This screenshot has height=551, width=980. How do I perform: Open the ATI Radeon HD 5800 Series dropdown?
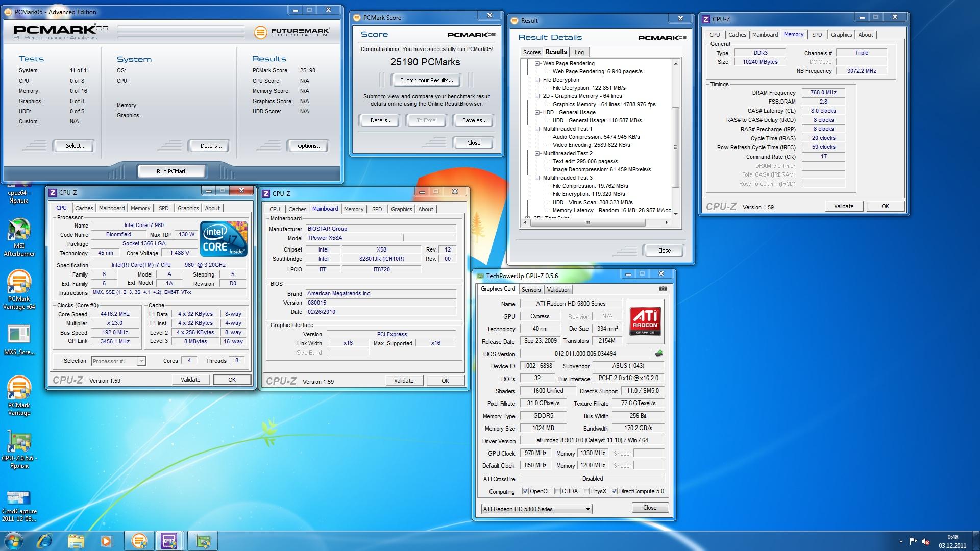point(536,509)
